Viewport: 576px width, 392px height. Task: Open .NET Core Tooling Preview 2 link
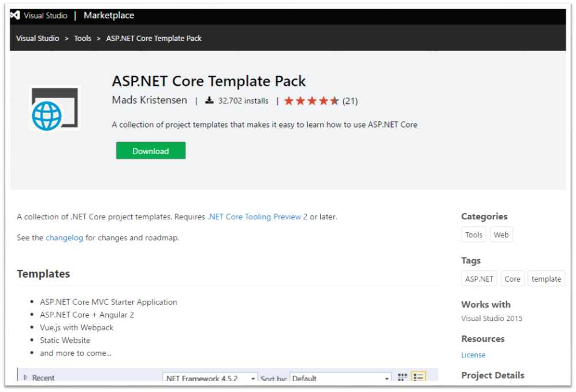coord(258,216)
